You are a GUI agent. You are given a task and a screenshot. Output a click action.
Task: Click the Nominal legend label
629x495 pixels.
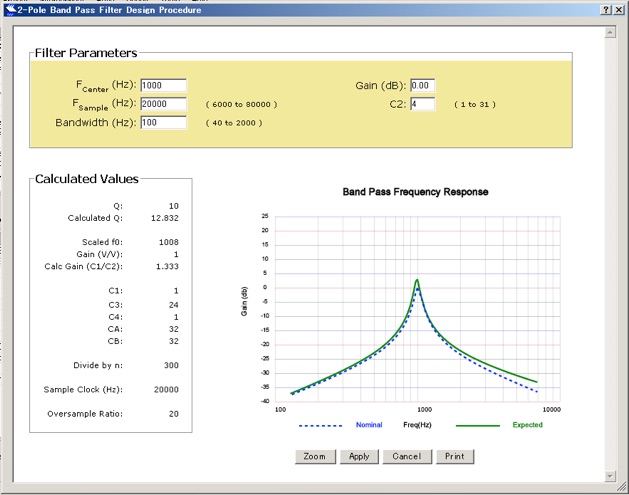coord(369,425)
